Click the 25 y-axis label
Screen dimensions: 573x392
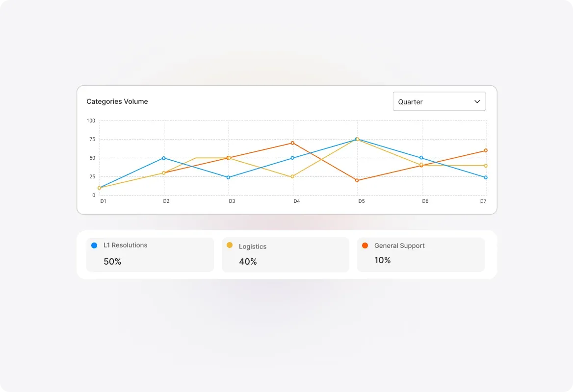click(92, 177)
